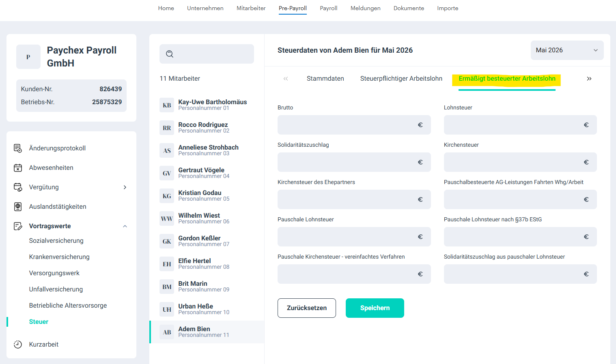616x364 pixels.
Task: Open Sozialversicherung under Vortragswerte
Action: pyautogui.click(x=56, y=241)
